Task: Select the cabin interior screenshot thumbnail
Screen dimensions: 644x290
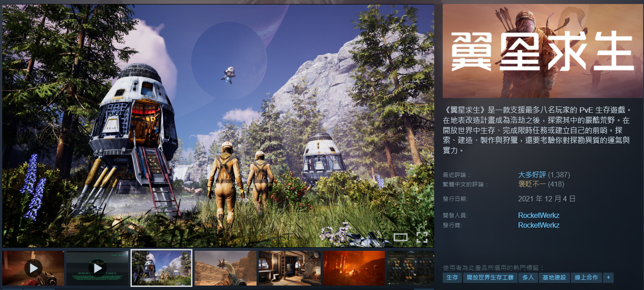Action: click(289, 268)
